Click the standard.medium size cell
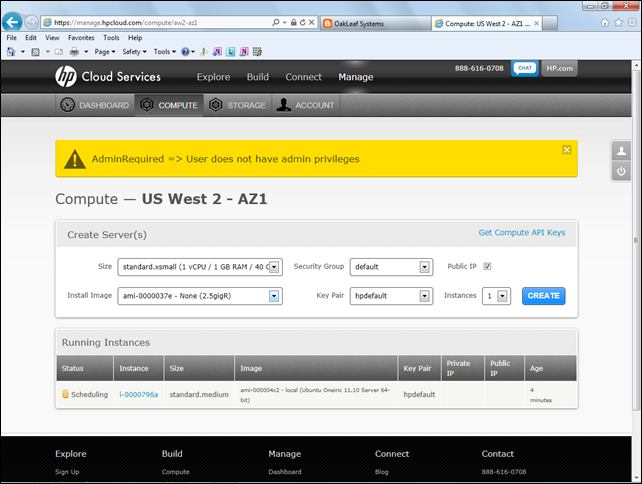This screenshot has width=642, height=484. (x=199, y=394)
